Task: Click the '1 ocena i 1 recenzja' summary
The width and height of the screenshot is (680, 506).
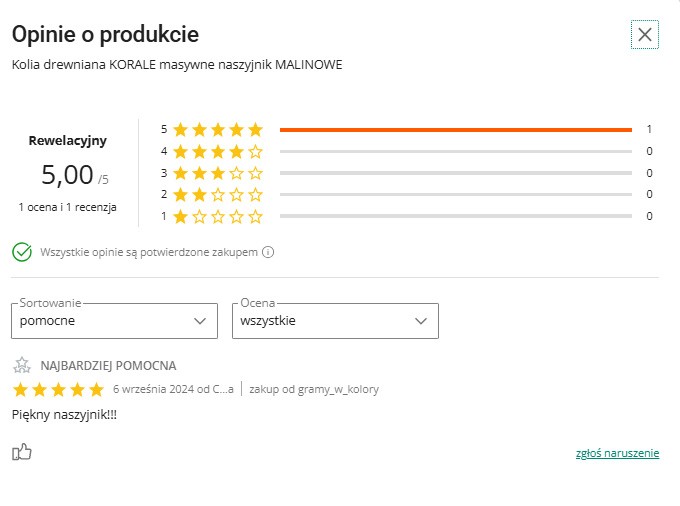Action: (67, 207)
